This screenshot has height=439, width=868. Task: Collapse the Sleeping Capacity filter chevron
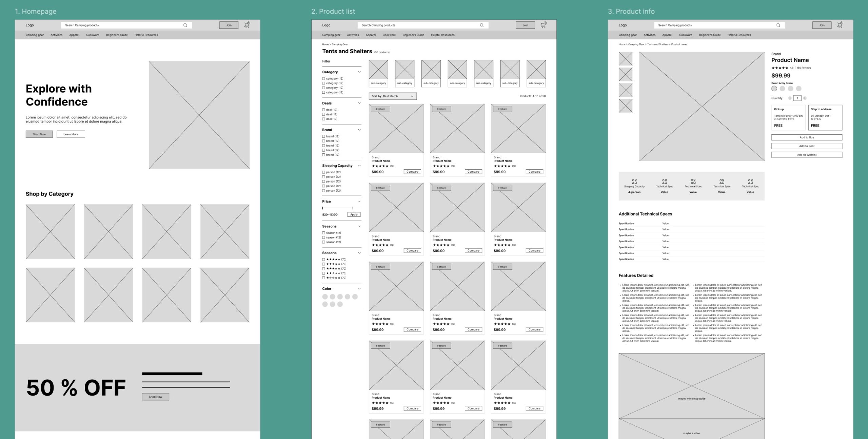359,166
